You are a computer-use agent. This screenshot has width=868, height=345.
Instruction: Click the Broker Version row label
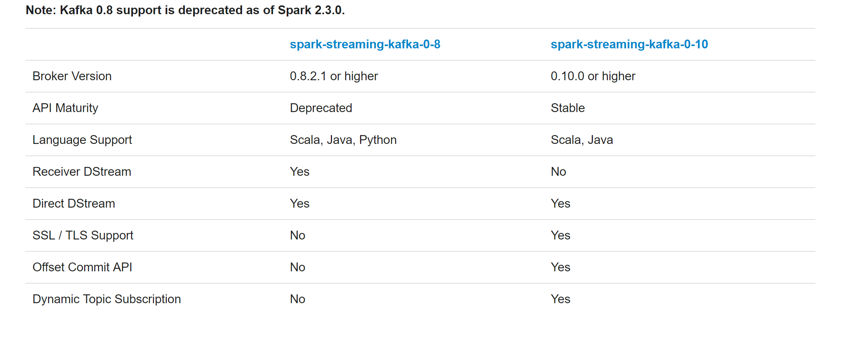(x=72, y=76)
